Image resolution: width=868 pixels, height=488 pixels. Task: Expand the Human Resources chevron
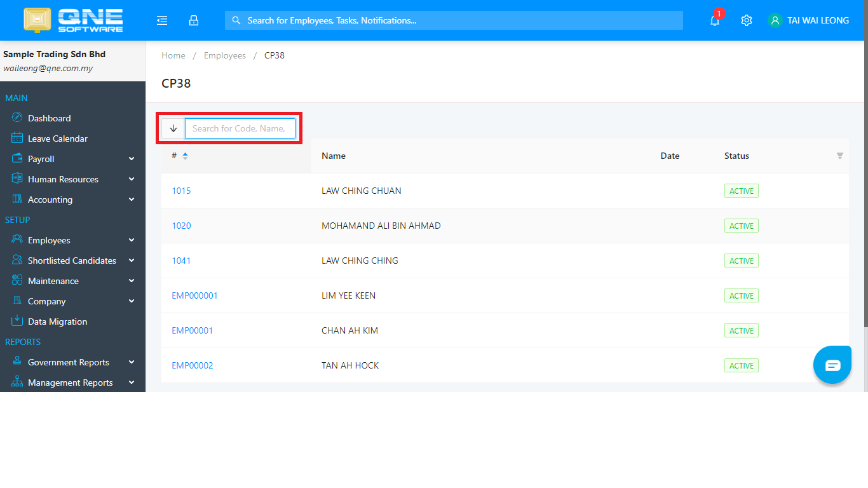coord(132,179)
